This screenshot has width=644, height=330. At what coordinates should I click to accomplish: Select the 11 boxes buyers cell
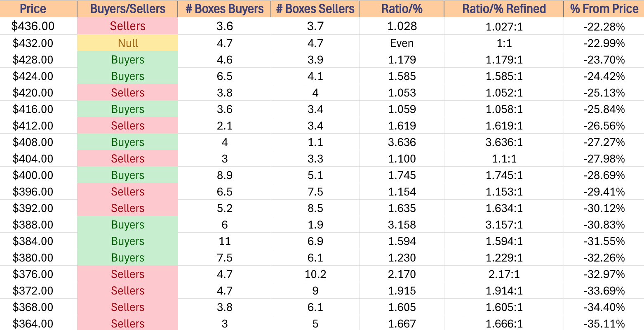pyautogui.click(x=224, y=241)
